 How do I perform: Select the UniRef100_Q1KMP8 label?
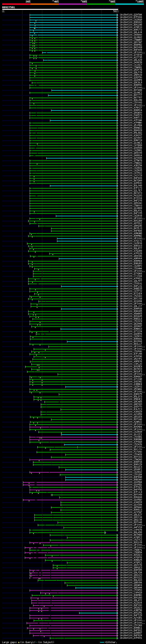tap(131, 80)
